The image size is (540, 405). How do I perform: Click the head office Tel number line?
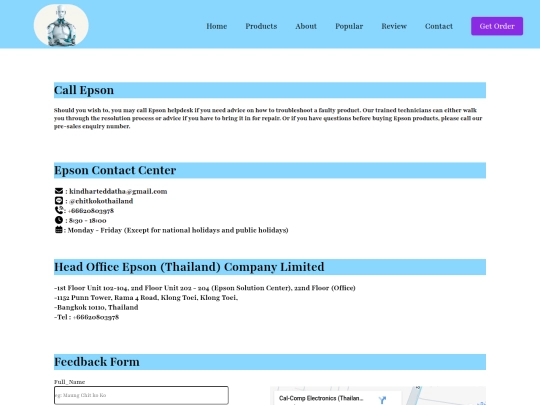pos(86,317)
